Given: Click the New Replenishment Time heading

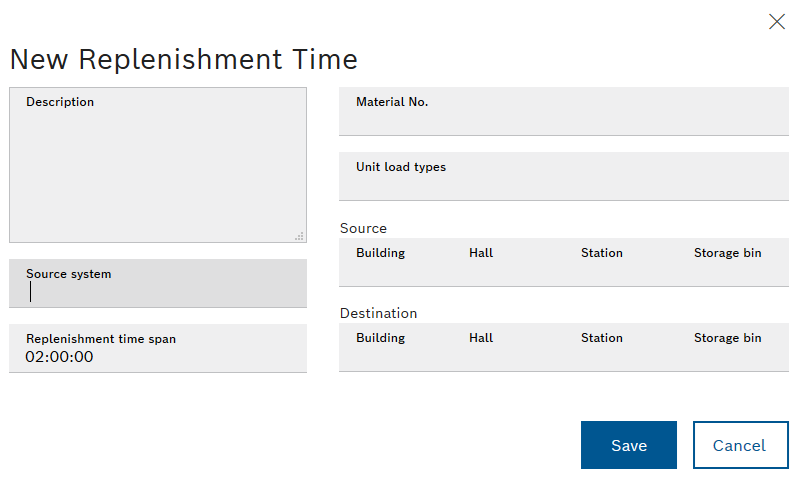Looking at the screenshot, I should (x=184, y=59).
